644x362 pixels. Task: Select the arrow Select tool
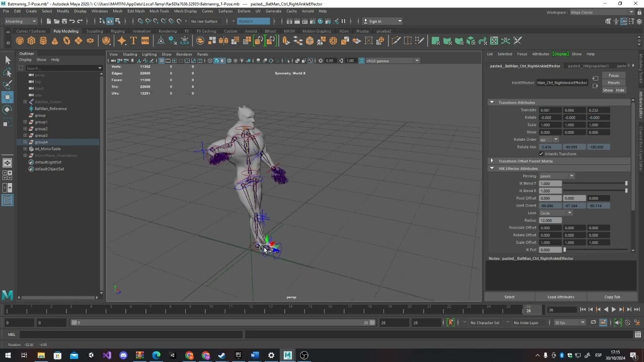pos(8,60)
